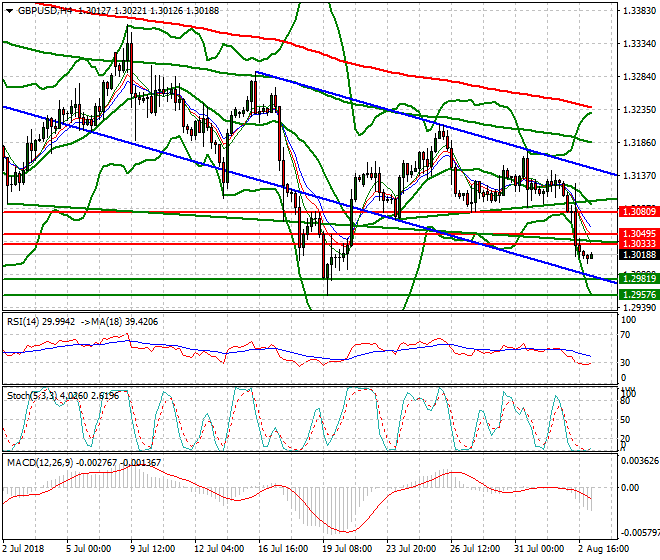Click the 31 Jul 00:00 time label
Viewport: 660px width, 560px height.
(539, 549)
